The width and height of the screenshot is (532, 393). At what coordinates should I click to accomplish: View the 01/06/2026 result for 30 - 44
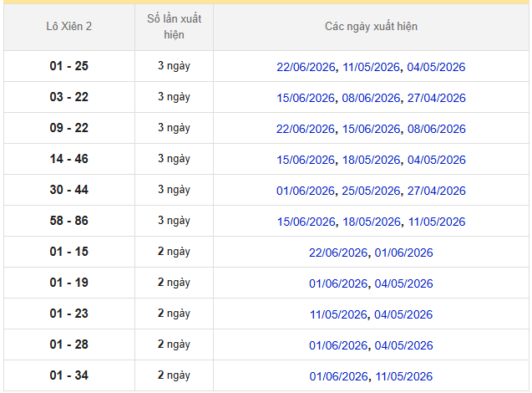(306, 191)
